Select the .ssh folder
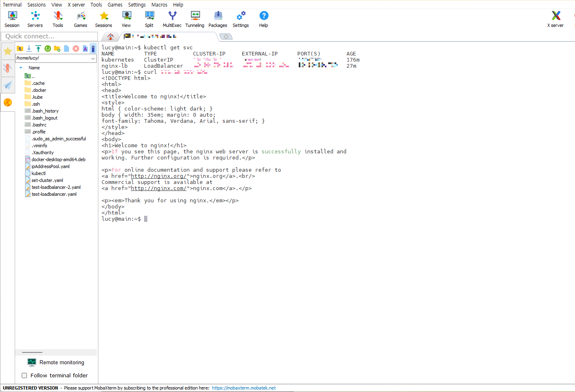Screen dimensions: 575x392 33,104
